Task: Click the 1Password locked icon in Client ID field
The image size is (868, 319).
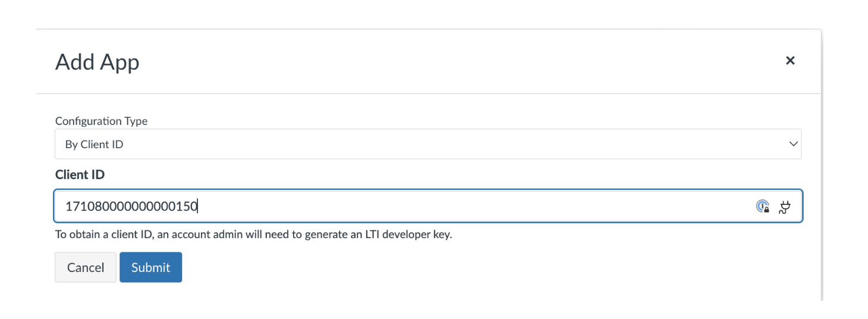Action: tap(763, 207)
